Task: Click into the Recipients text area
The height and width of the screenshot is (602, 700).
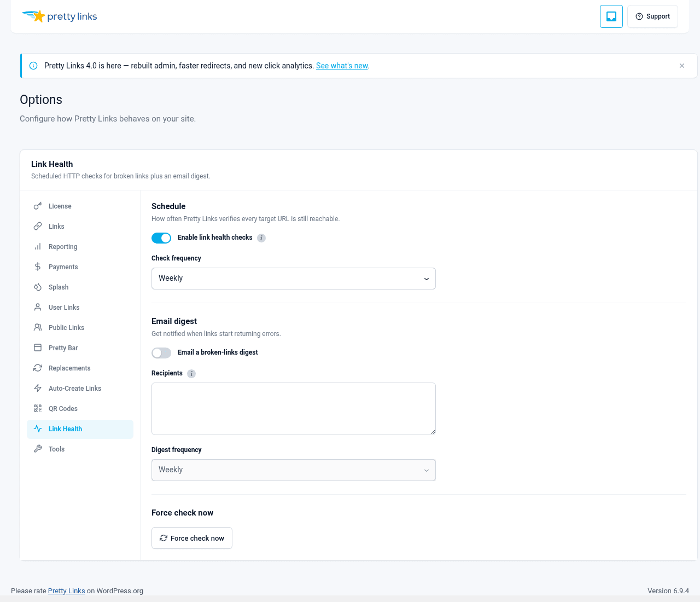Action: pyautogui.click(x=294, y=409)
